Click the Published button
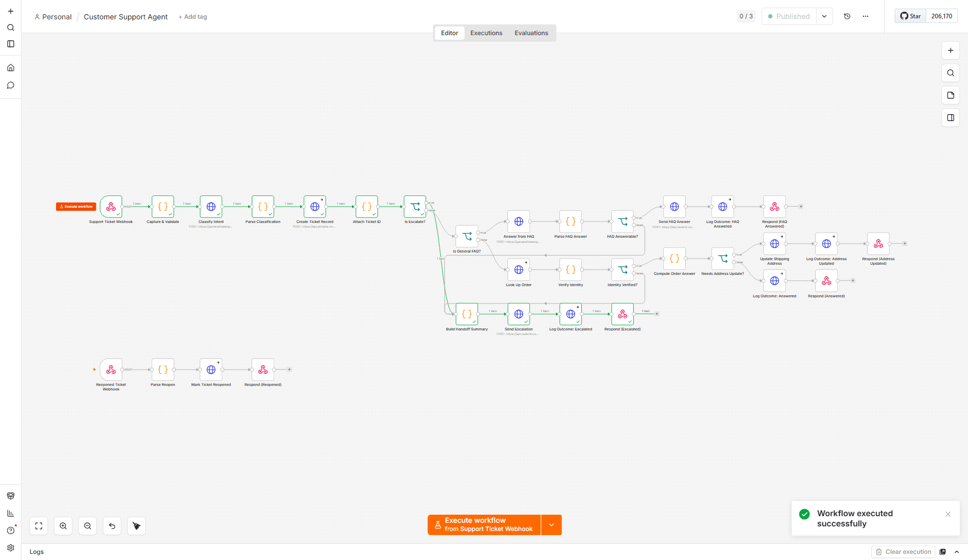Image resolution: width=968 pixels, height=560 pixels. [x=789, y=16]
